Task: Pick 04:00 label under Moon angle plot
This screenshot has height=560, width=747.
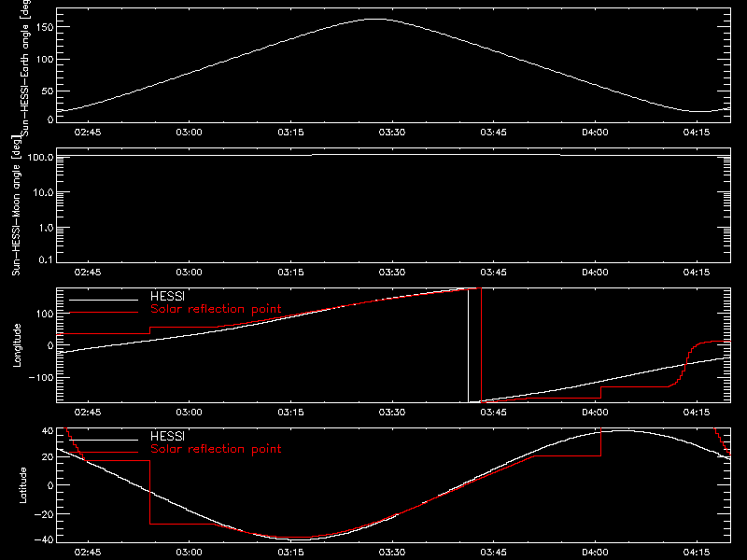Action: 595,273
